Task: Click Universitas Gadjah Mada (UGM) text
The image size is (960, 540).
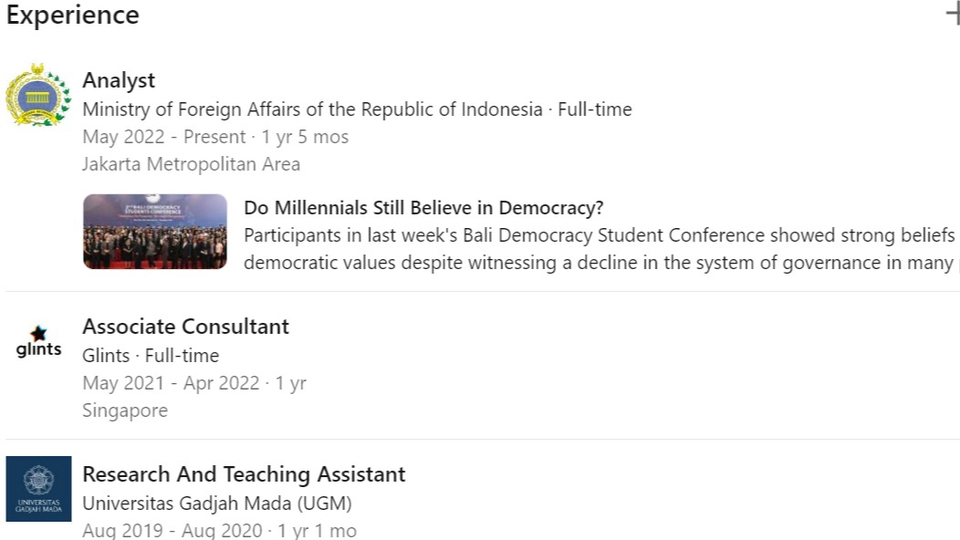Action: coord(216,503)
